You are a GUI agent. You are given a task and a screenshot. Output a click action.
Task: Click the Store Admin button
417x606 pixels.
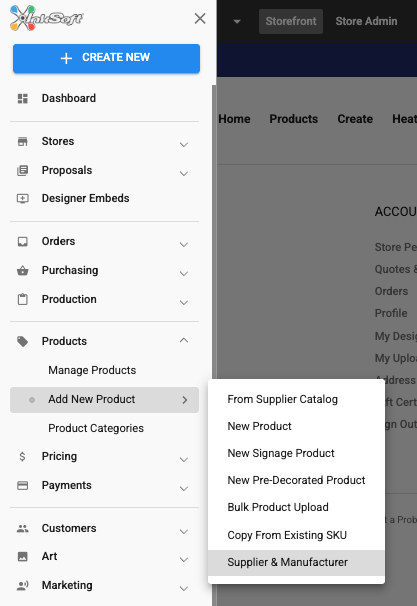point(366,21)
